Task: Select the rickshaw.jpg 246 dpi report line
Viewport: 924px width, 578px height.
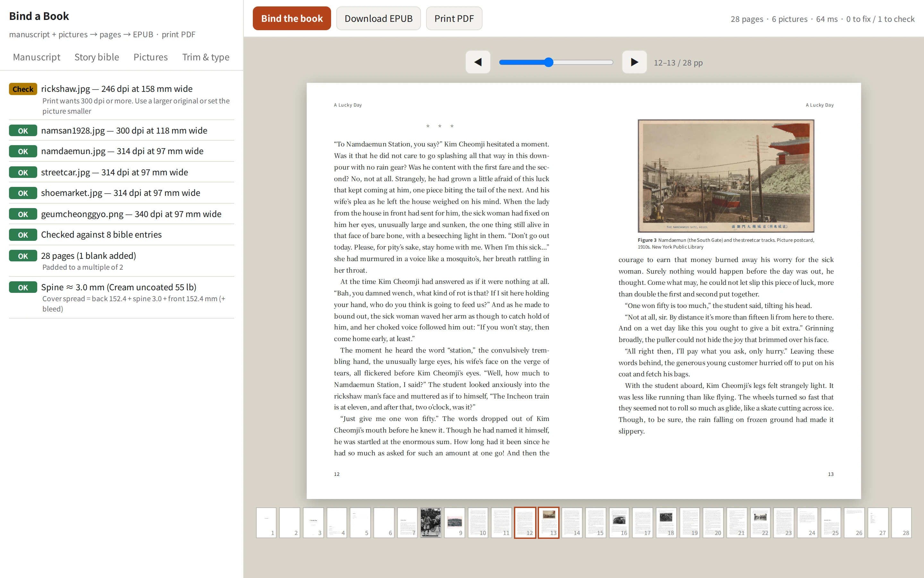Action: point(117,89)
